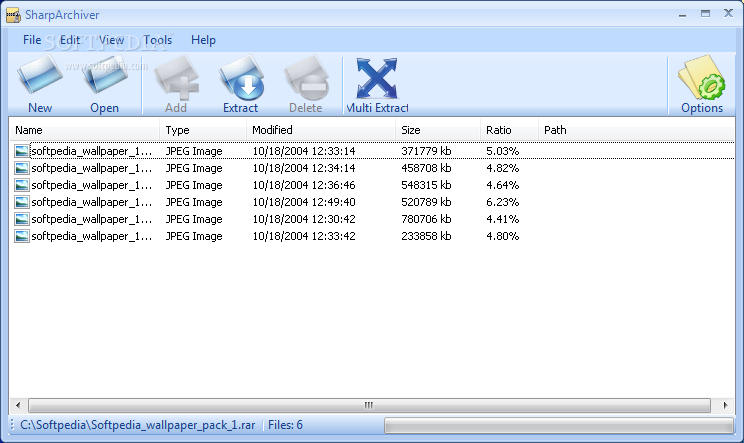This screenshot has height=443, width=744.
Task: Click JPEG Image type in the 6.23% row
Action: [x=194, y=202]
